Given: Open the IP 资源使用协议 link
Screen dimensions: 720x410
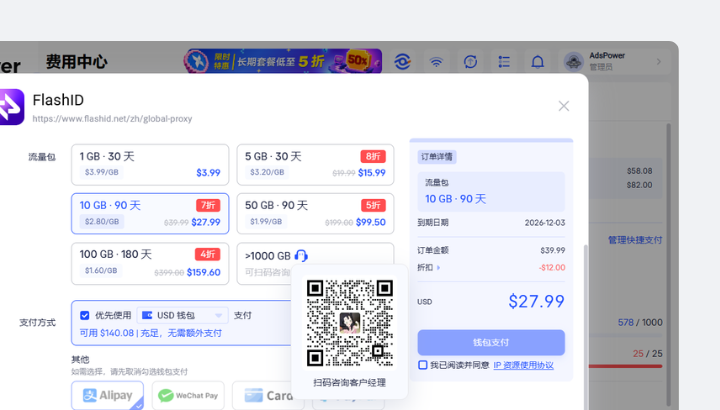Looking at the screenshot, I should click(x=523, y=365).
